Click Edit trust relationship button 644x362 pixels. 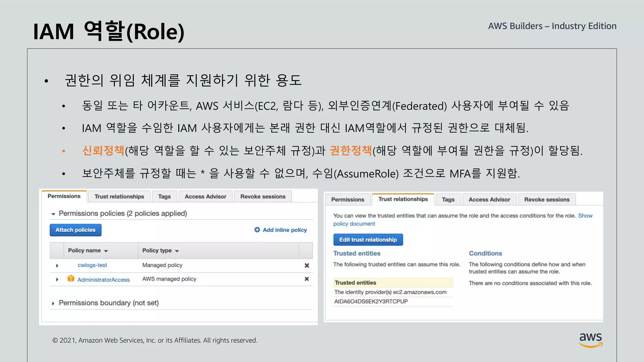[x=368, y=240]
